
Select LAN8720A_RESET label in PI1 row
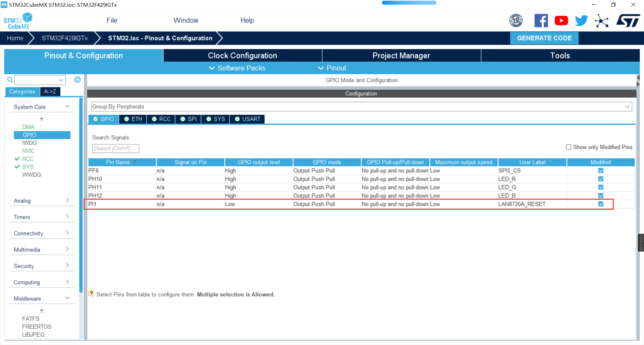click(x=522, y=204)
